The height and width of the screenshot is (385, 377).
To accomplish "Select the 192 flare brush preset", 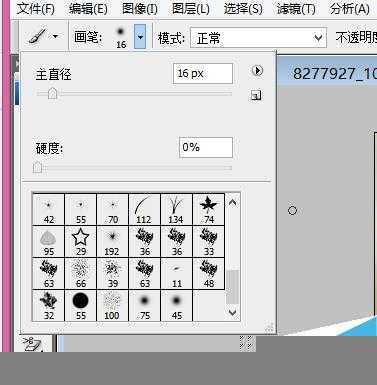I will [x=113, y=241].
